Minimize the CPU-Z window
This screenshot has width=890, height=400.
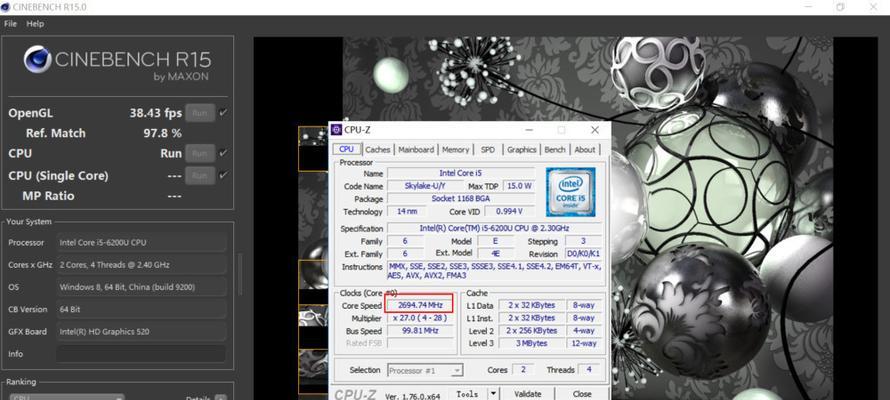point(528,130)
